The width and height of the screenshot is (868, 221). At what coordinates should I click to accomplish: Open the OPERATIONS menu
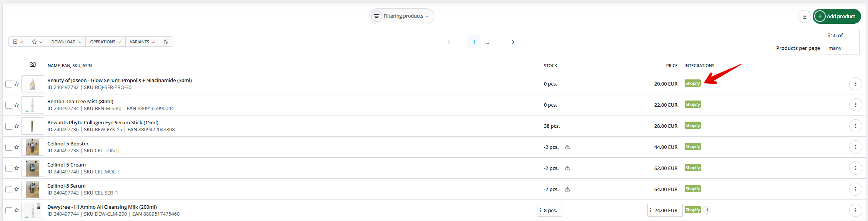click(105, 42)
